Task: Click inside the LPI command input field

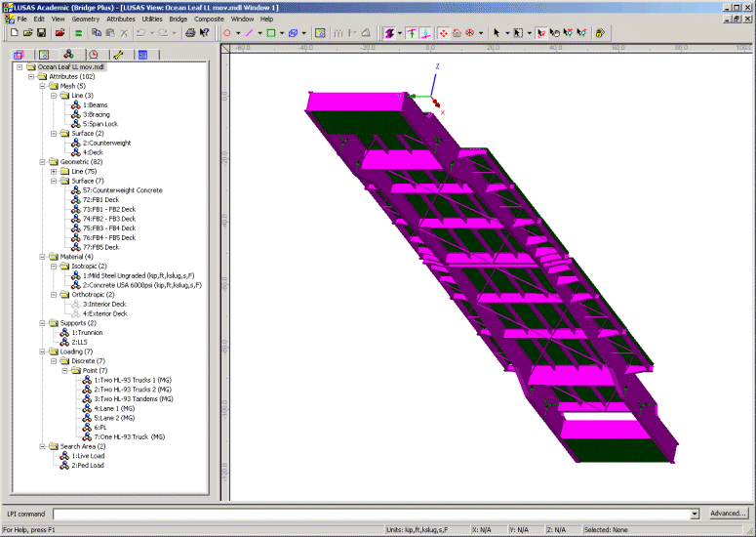Action: (x=371, y=514)
